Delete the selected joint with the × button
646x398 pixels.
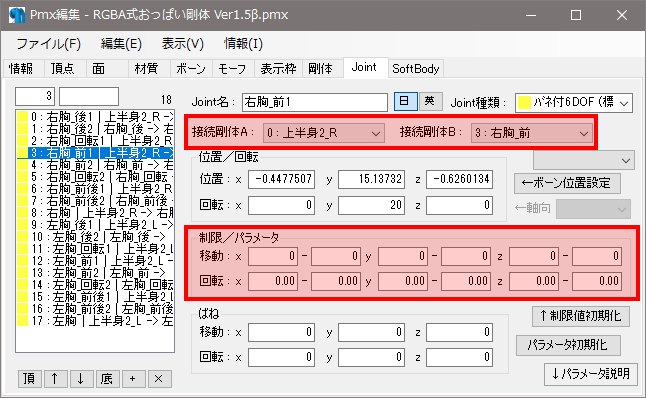[x=159, y=378]
